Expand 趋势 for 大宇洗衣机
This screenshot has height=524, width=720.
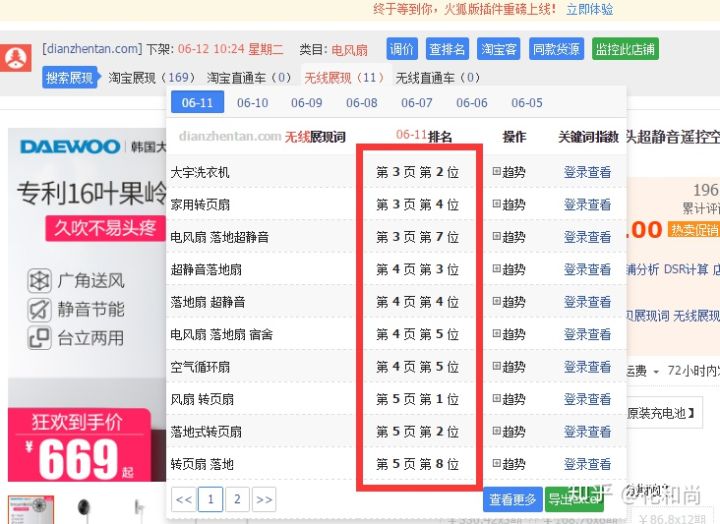tap(509, 172)
